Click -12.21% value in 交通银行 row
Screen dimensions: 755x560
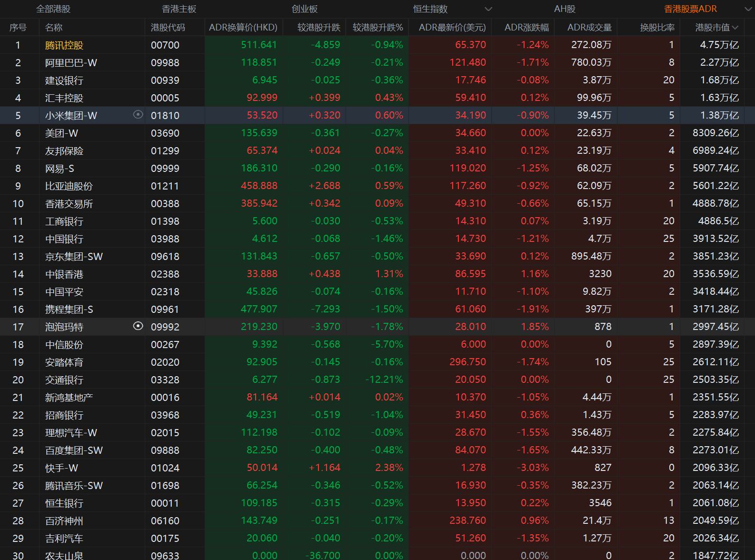[384, 380]
